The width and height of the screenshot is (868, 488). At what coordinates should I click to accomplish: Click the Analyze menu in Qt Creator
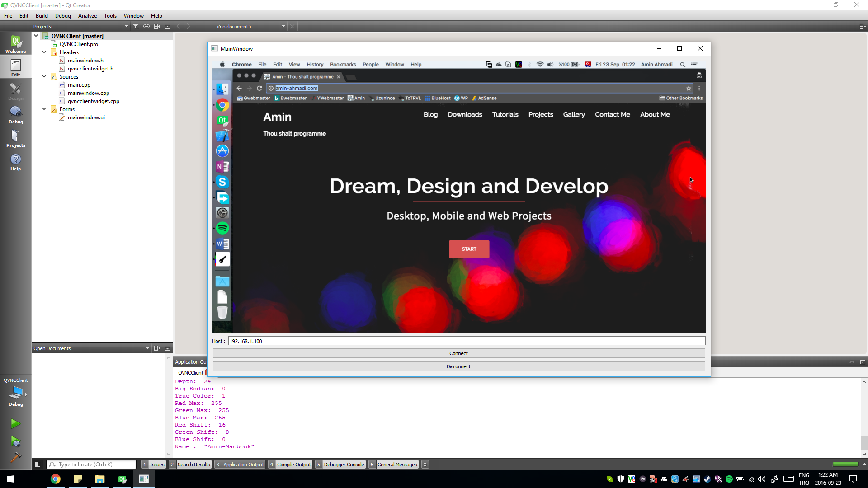click(x=87, y=15)
